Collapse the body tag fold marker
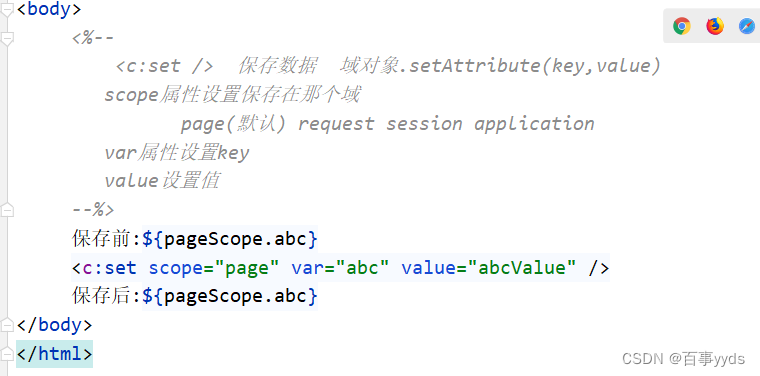Image resolution: width=760 pixels, height=376 pixels. coord(6,10)
